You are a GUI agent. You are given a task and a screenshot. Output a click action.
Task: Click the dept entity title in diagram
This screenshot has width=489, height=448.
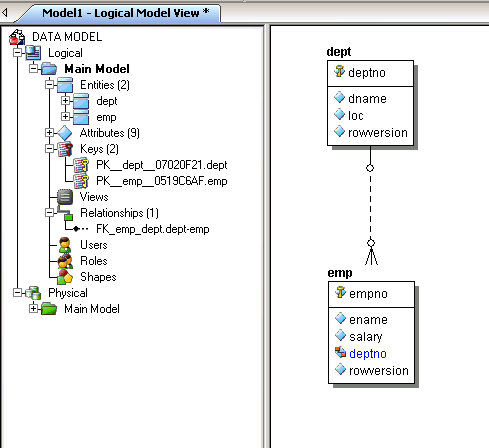[x=339, y=52]
